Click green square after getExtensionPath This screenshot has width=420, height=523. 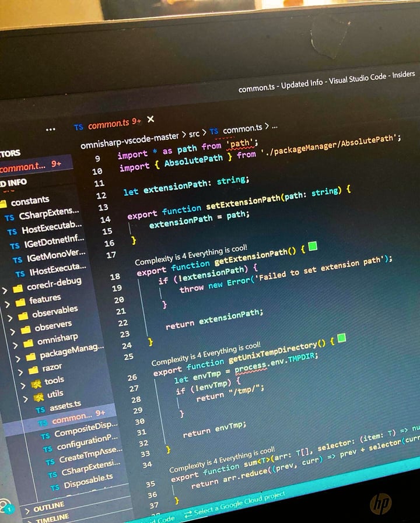(x=313, y=247)
